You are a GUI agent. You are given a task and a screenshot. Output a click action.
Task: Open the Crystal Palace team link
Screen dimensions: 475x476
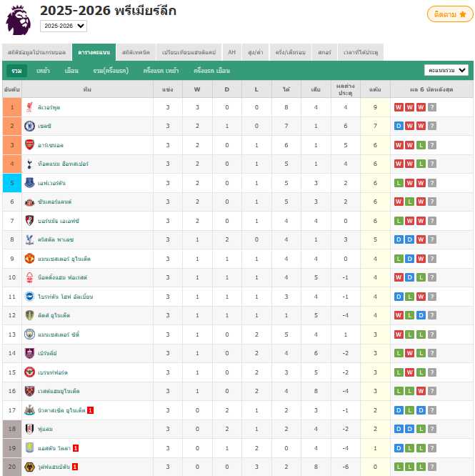(x=56, y=240)
